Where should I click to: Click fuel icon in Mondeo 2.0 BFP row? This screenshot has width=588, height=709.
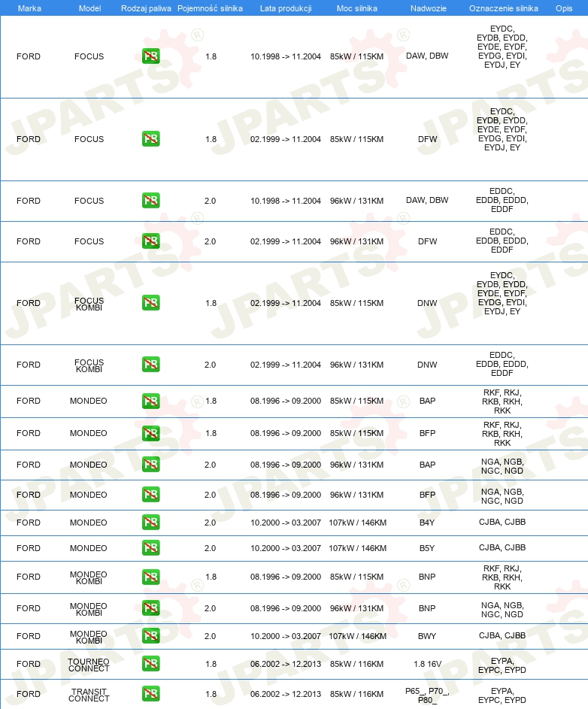[150, 495]
